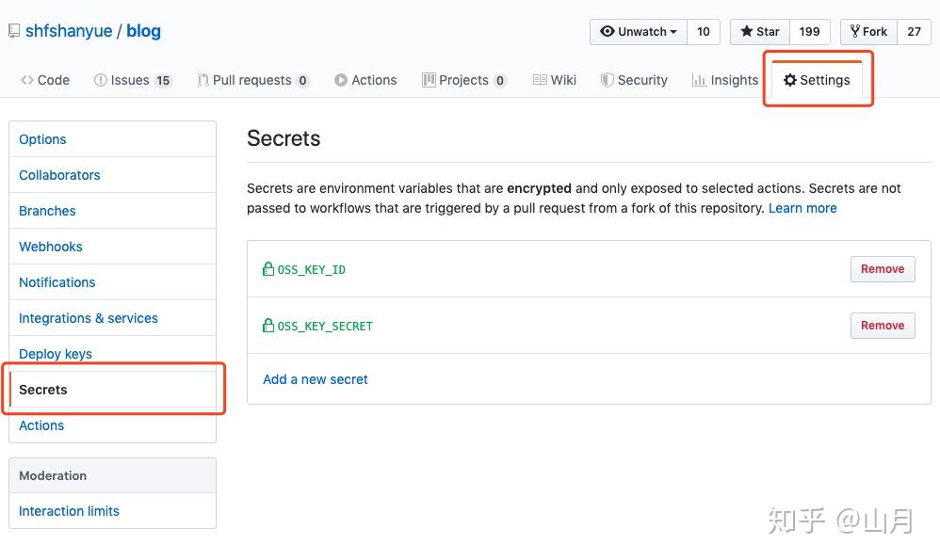This screenshot has height=560, width=940.
Task: Open Interaction limits under Moderation
Action: tap(69, 511)
